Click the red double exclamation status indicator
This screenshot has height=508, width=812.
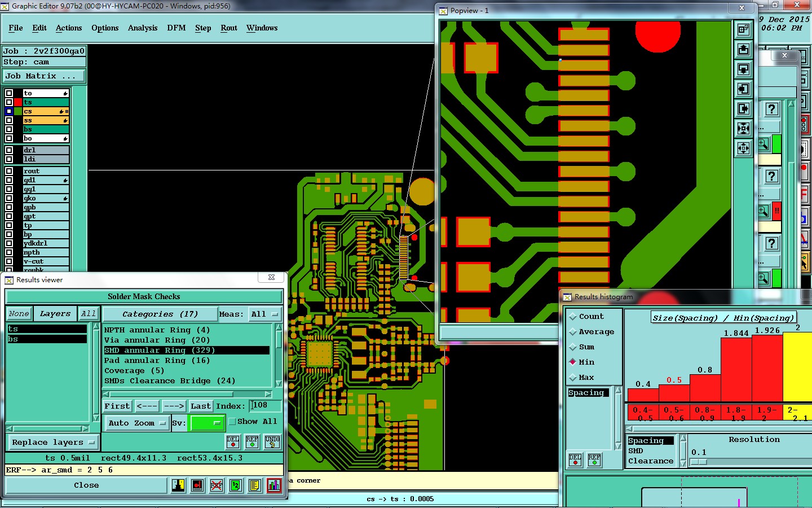pyautogui.click(x=776, y=211)
